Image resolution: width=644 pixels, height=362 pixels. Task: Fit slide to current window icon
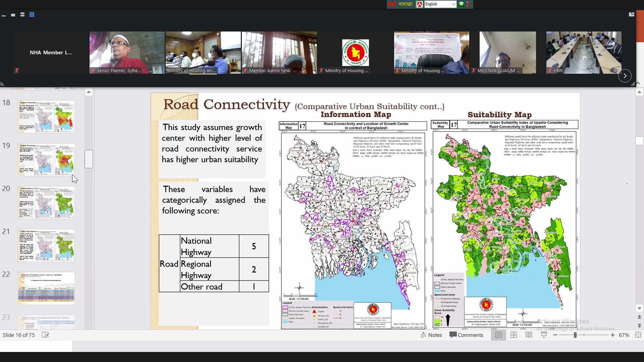click(x=638, y=335)
